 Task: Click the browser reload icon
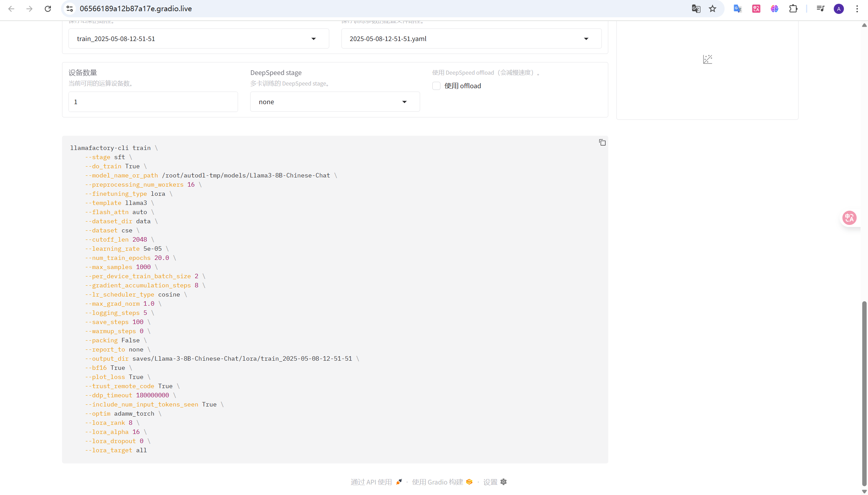coord(48,9)
